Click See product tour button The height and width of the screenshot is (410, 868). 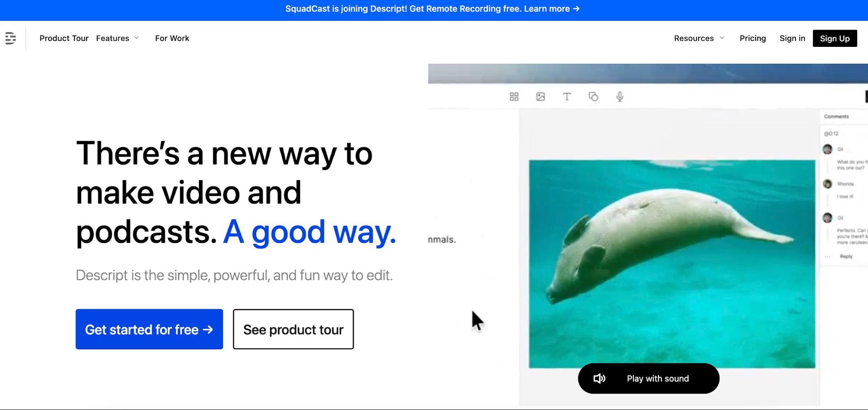click(x=294, y=329)
